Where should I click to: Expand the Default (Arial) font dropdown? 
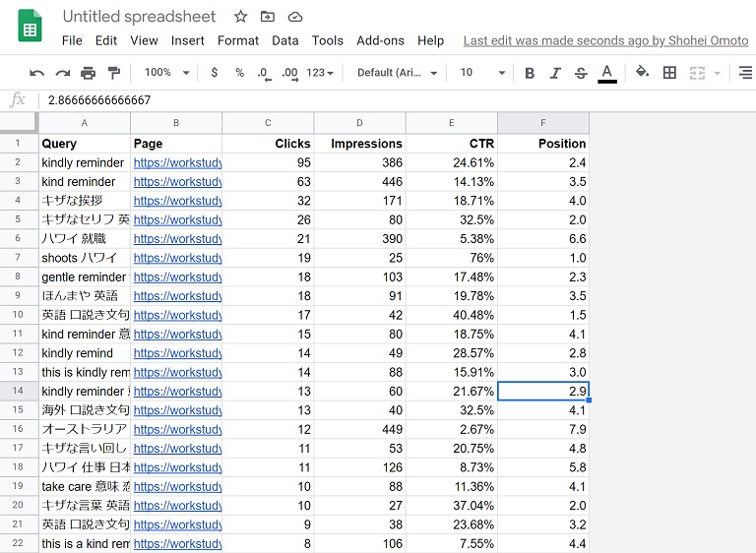(396, 73)
